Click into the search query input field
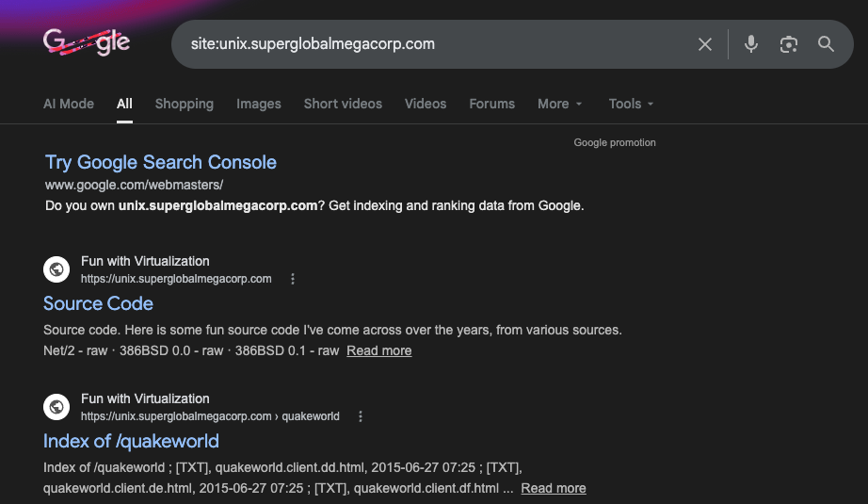This screenshot has width=868, height=504. (x=424, y=44)
